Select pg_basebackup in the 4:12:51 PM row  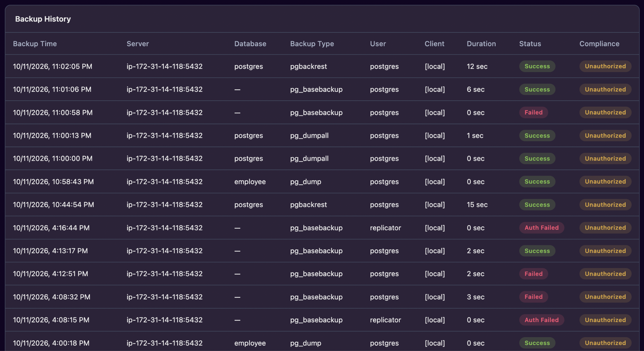pyautogui.click(x=316, y=274)
